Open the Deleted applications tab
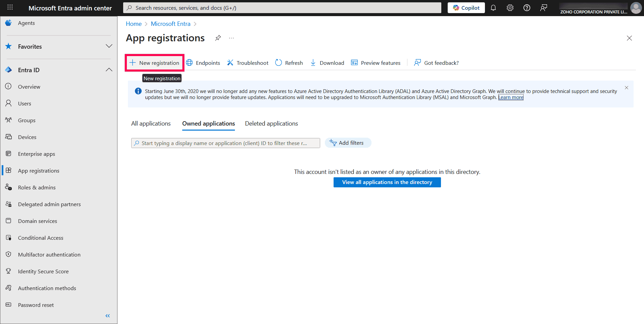 (271, 124)
